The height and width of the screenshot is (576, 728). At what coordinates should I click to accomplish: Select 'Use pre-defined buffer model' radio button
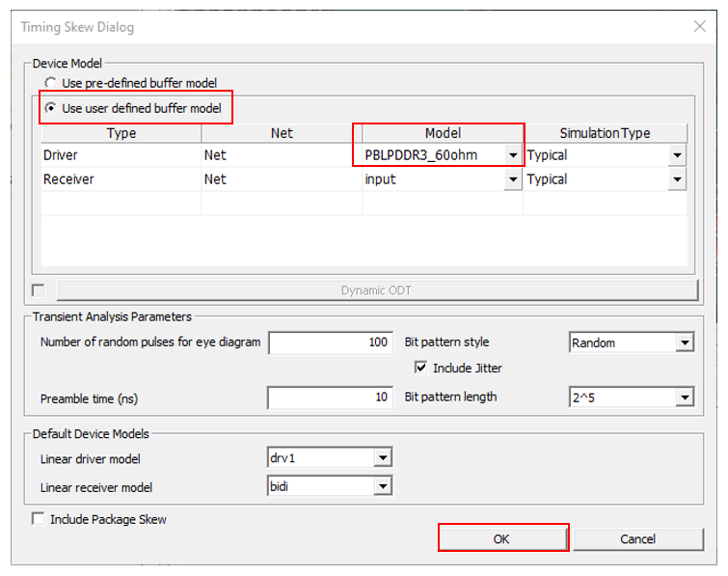coord(51,83)
